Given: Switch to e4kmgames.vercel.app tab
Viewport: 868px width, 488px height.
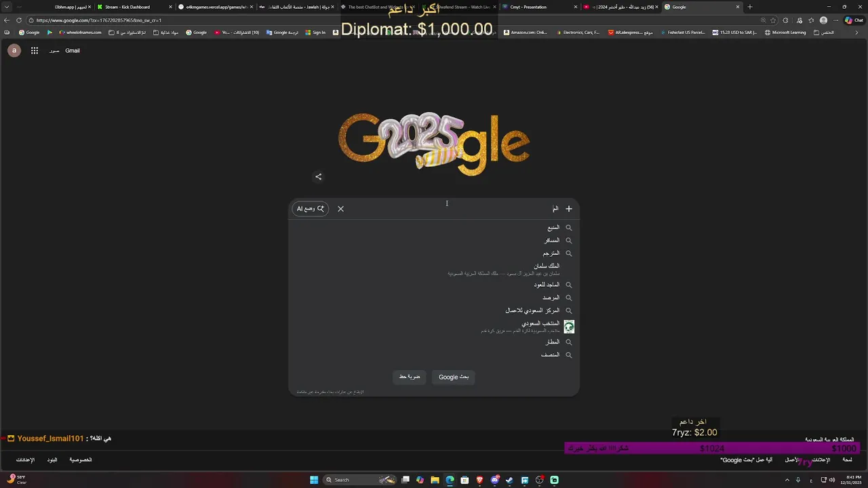Looking at the screenshot, I should pyautogui.click(x=216, y=7).
